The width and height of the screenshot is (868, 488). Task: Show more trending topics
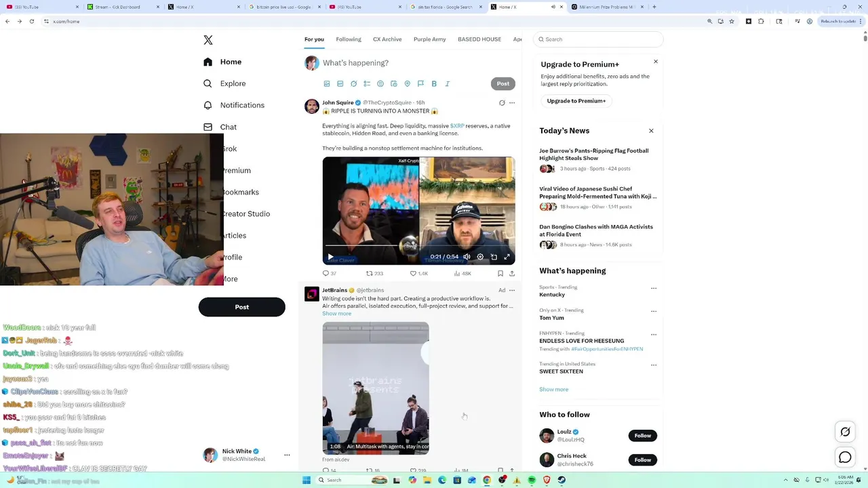pos(554,390)
